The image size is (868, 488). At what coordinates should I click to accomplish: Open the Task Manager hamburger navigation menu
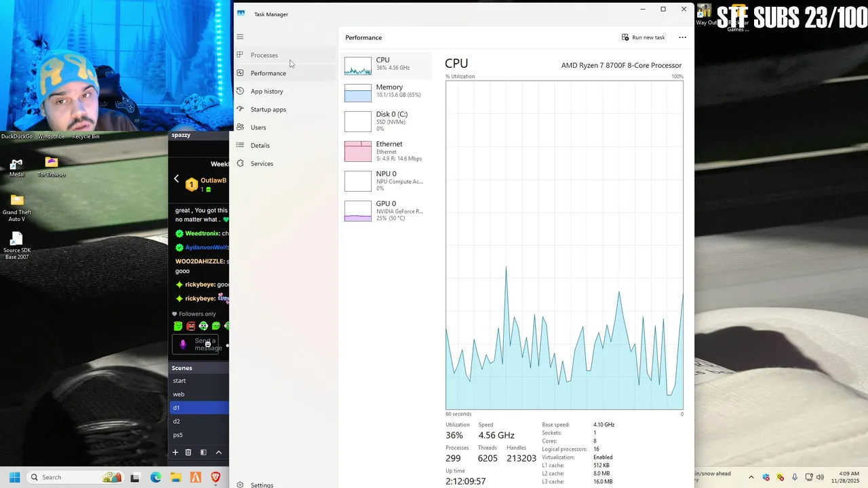click(240, 37)
